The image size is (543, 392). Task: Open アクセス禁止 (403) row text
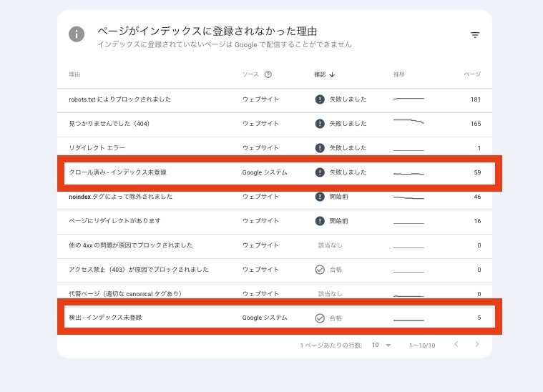139,270
